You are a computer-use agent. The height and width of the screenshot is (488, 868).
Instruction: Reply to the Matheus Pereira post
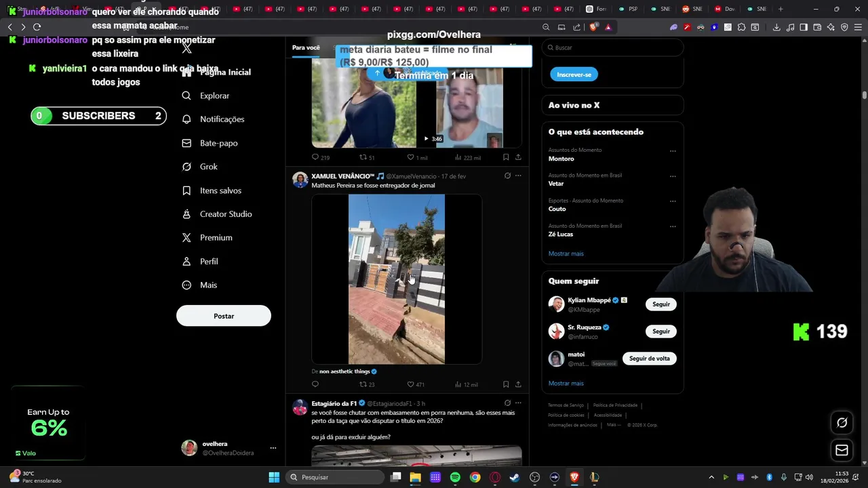[315, 384]
